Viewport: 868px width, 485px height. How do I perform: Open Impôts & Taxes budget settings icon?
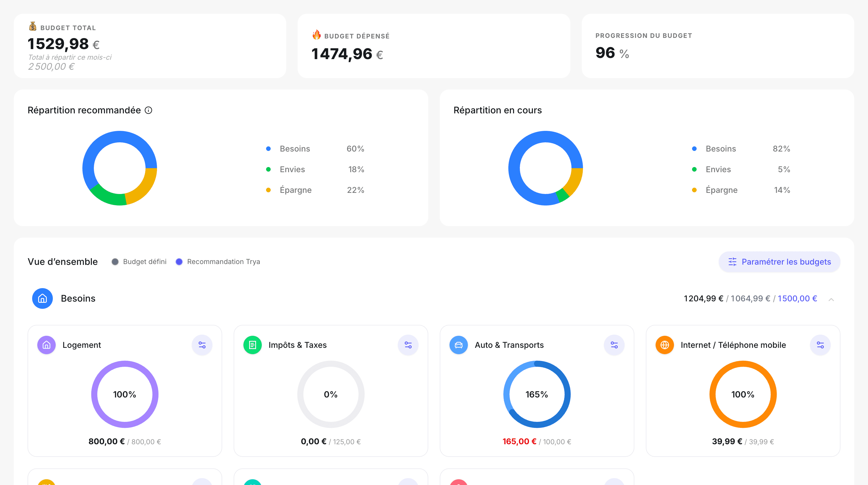[x=408, y=345]
